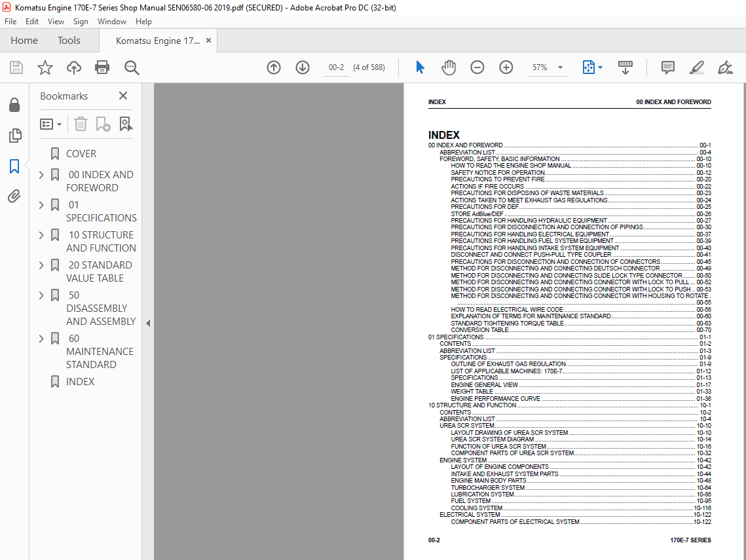Open the zoom level dropdown arrow

point(561,67)
